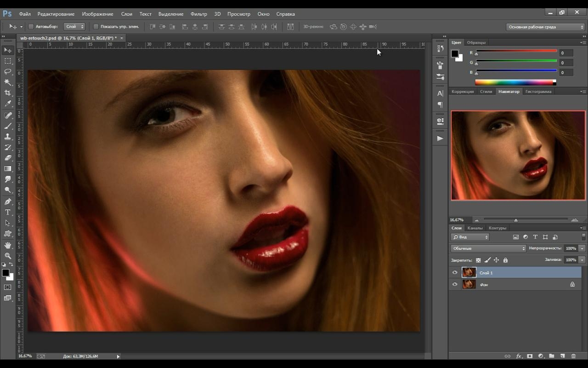Open the Фильтр menu

point(198,14)
